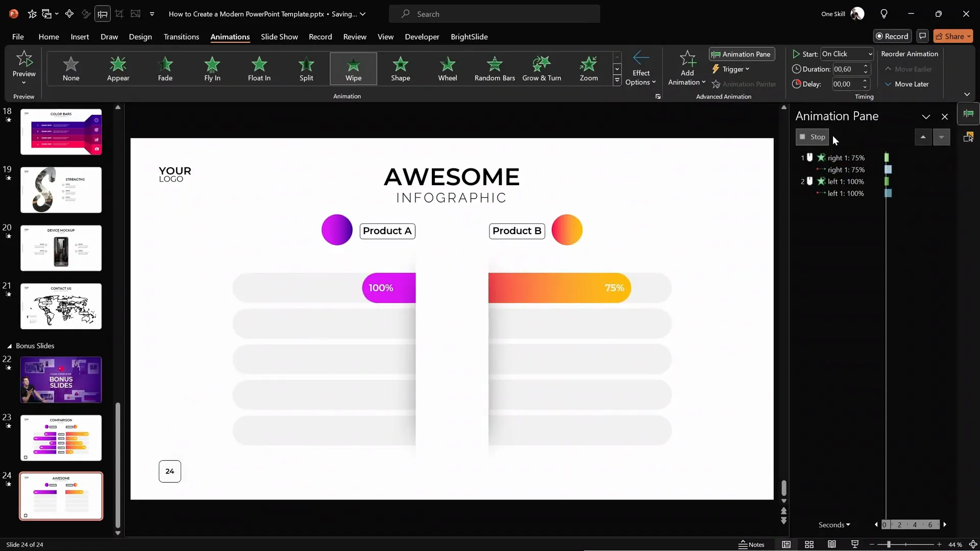
Task: Apply the Zoom animation effect
Action: click(x=589, y=68)
